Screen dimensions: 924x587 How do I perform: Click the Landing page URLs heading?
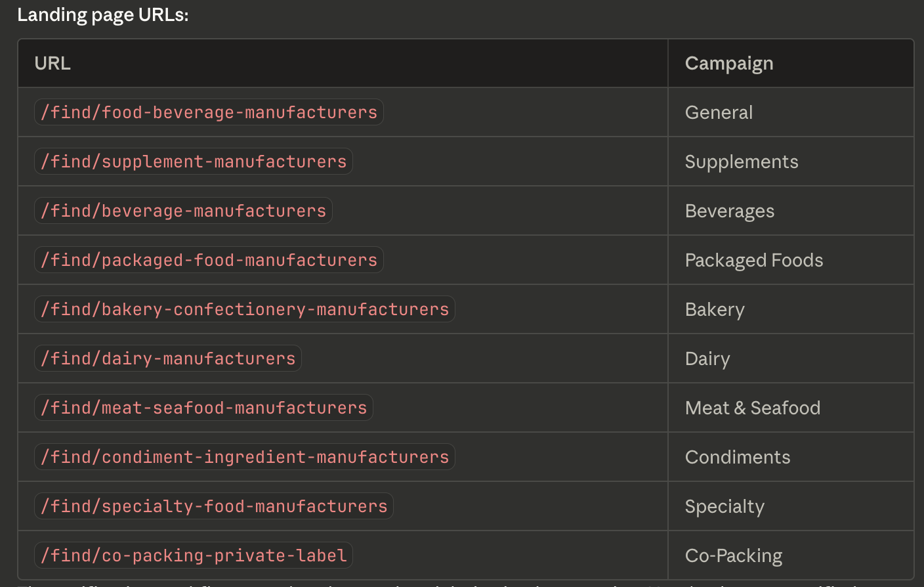pos(103,15)
